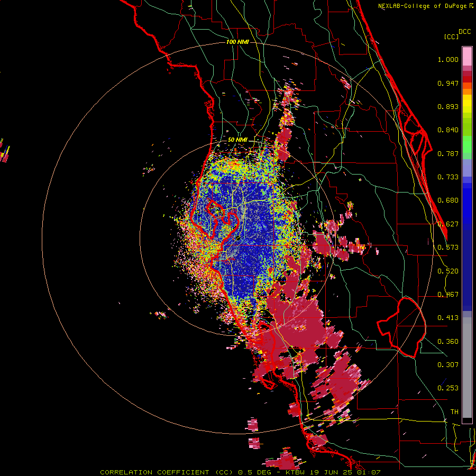Click the 0.787 color scale value
The height and width of the screenshot is (476, 476).
coord(448,153)
